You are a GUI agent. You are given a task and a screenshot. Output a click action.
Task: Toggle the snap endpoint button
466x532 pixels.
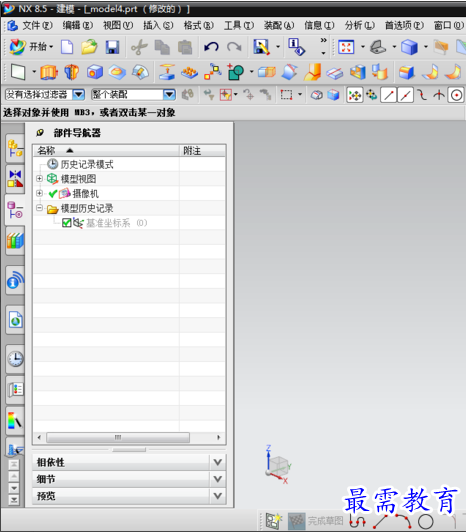click(389, 95)
